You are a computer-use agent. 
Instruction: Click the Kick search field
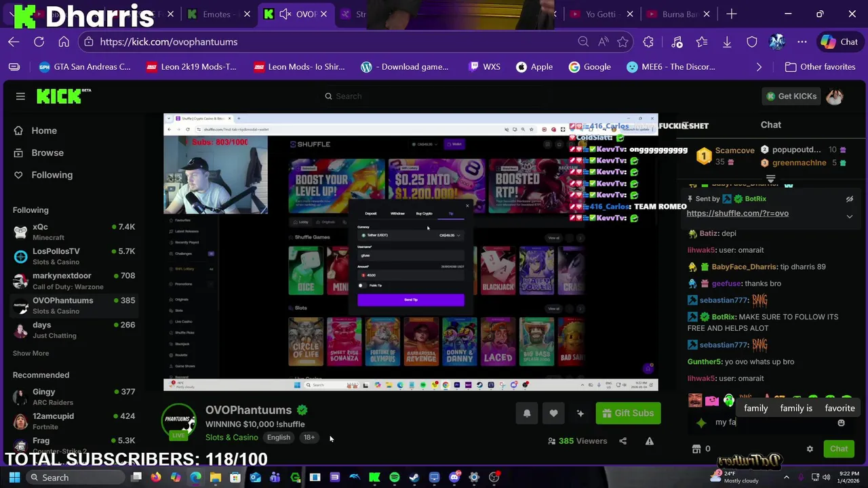pyautogui.click(x=433, y=96)
